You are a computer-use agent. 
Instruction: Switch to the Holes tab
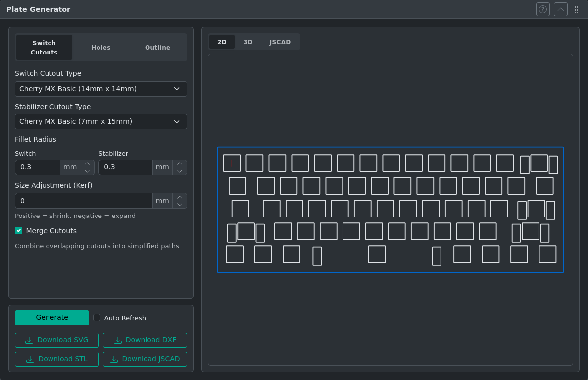[x=101, y=47]
